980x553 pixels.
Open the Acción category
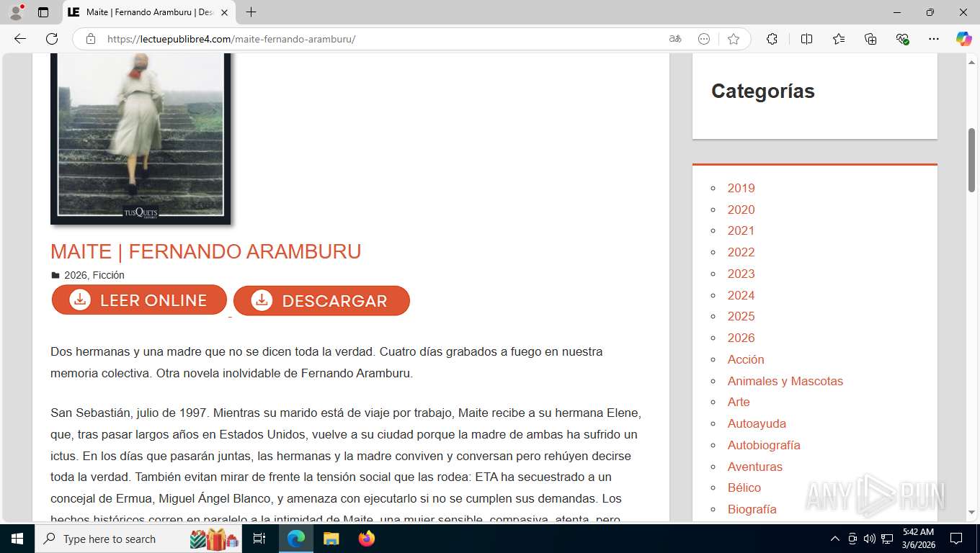[x=746, y=359]
